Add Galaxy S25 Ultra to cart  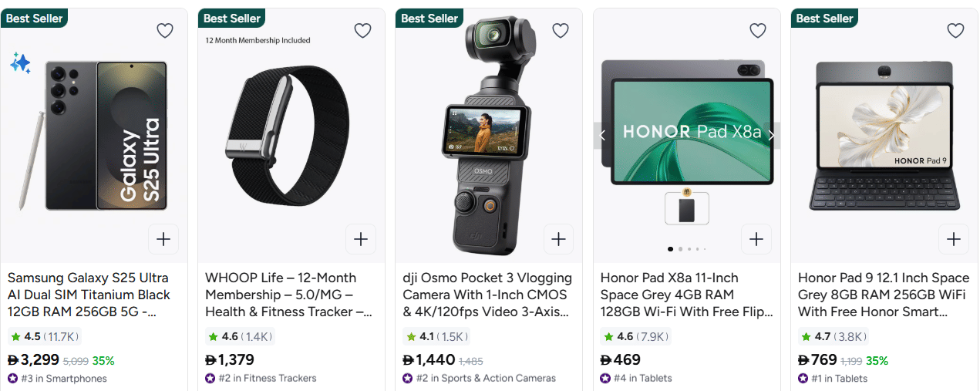pos(163,239)
